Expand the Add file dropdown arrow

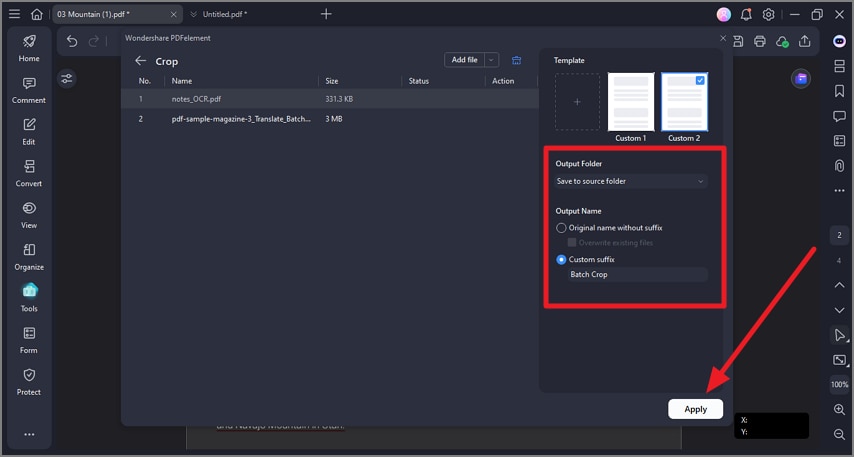coord(491,60)
